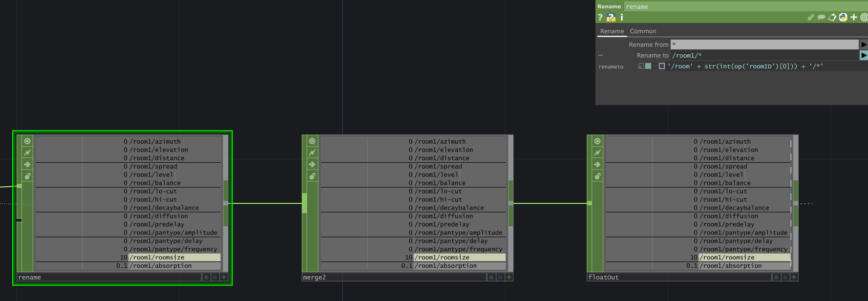The height and width of the screenshot is (301, 868).
Task: Set renameto to constant mode gray square
Action: (x=641, y=66)
